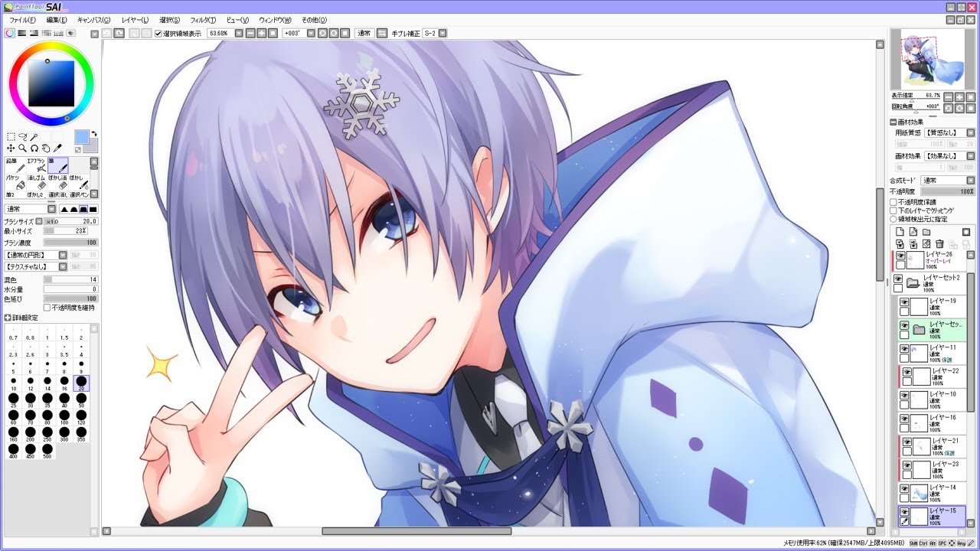Create new layer folder icon
Screen dimensions: 980x551
click(926, 232)
